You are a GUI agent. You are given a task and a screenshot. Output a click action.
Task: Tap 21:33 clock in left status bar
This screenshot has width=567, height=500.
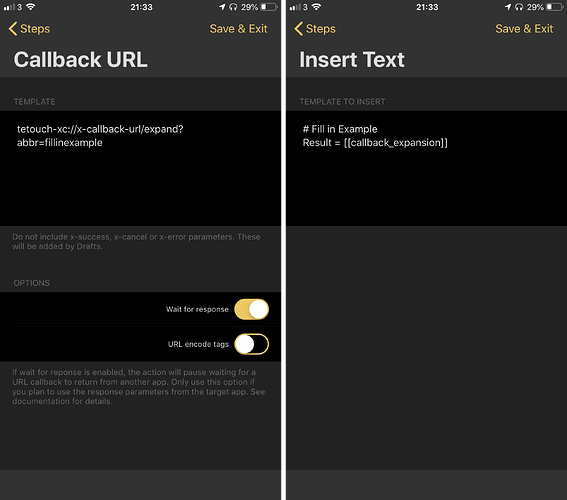tap(141, 7)
